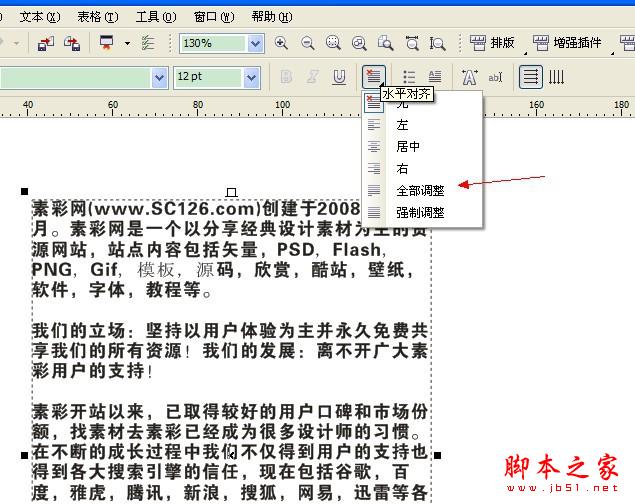
Task: Click the left-middle selection handle of text frame
Action: (x=25, y=455)
